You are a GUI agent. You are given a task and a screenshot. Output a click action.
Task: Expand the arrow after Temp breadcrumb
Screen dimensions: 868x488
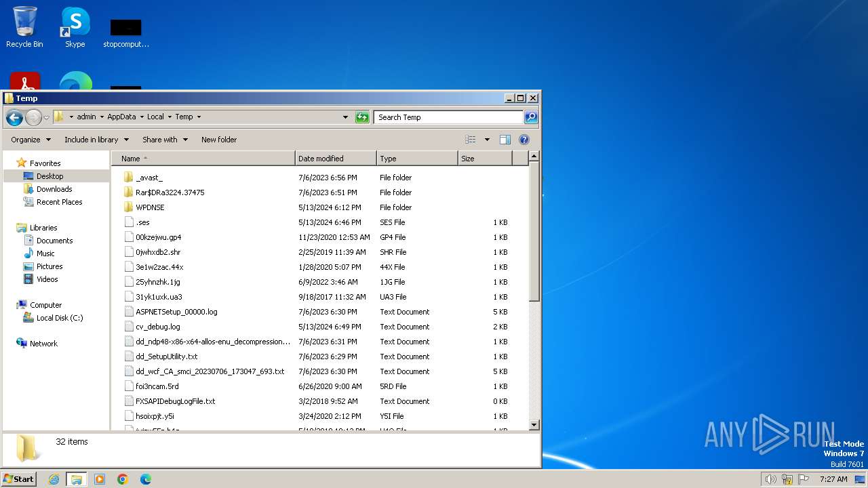point(199,117)
